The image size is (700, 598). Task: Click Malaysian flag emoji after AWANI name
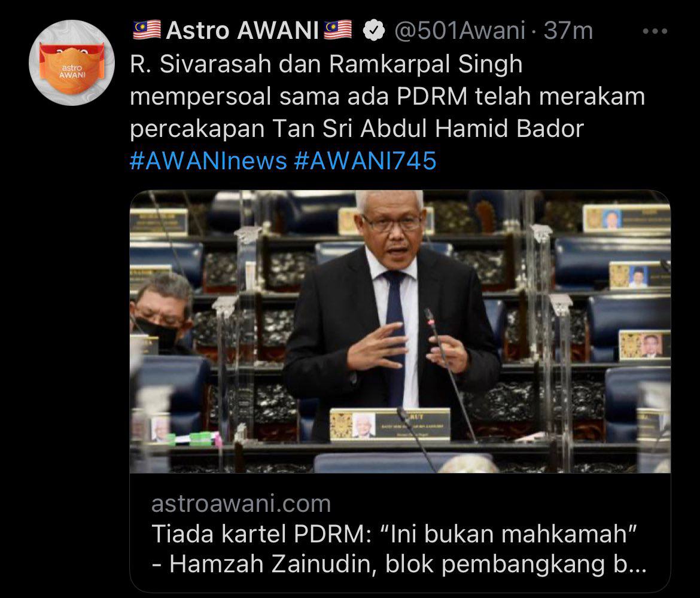(x=337, y=30)
